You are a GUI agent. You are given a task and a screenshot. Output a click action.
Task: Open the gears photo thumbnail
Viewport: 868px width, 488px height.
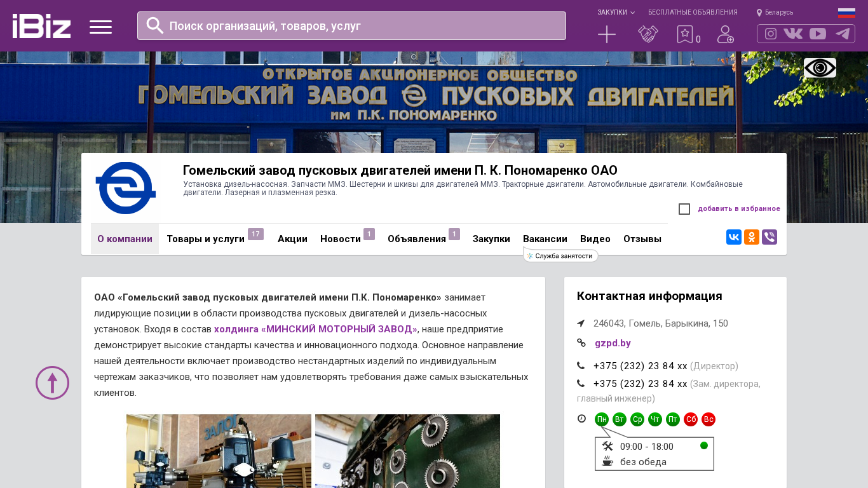pyautogui.click(x=407, y=451)
